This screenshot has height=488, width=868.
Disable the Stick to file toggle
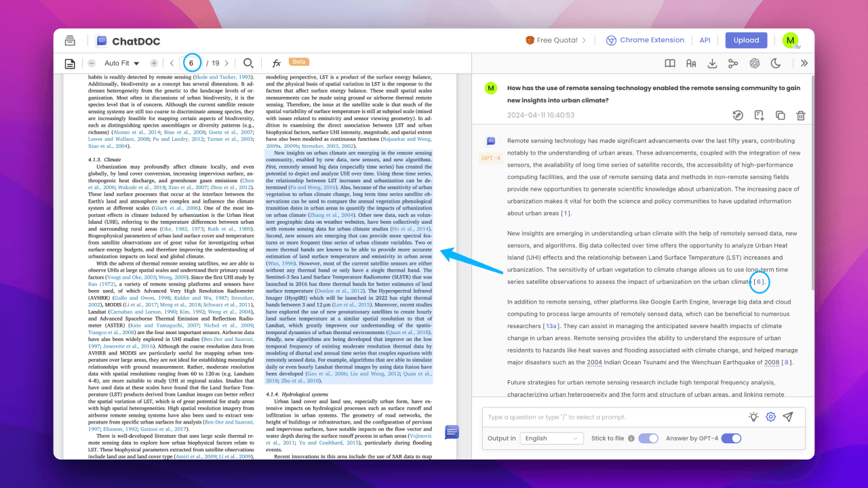click(648, 439)
